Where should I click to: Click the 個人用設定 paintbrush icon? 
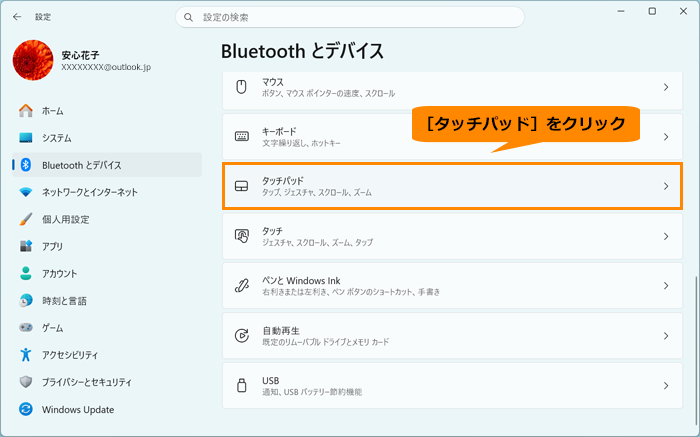click(x=26, y=219)
